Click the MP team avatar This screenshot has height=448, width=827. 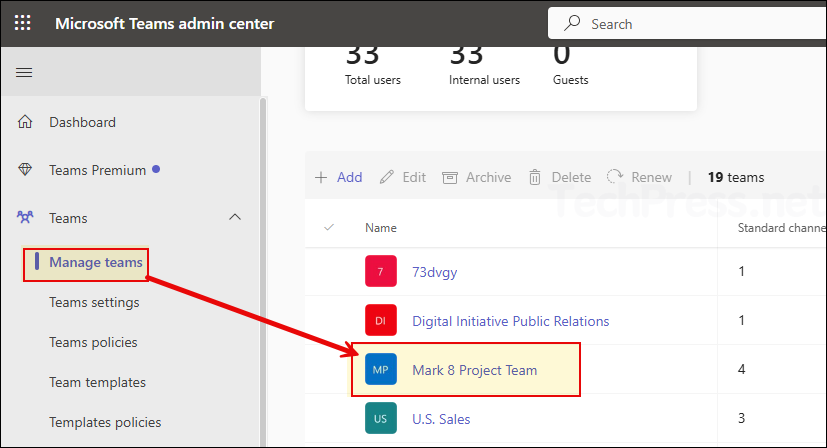click(x=381, y=369)
